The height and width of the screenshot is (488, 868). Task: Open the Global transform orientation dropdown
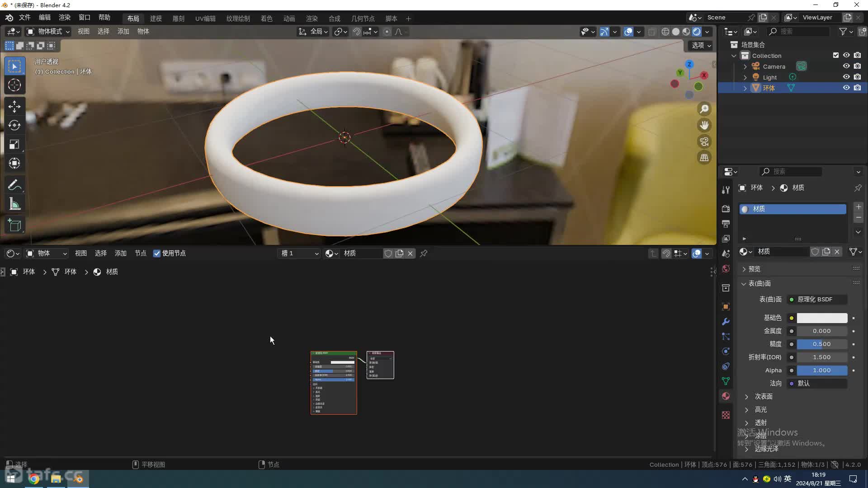tap(313, 32)
